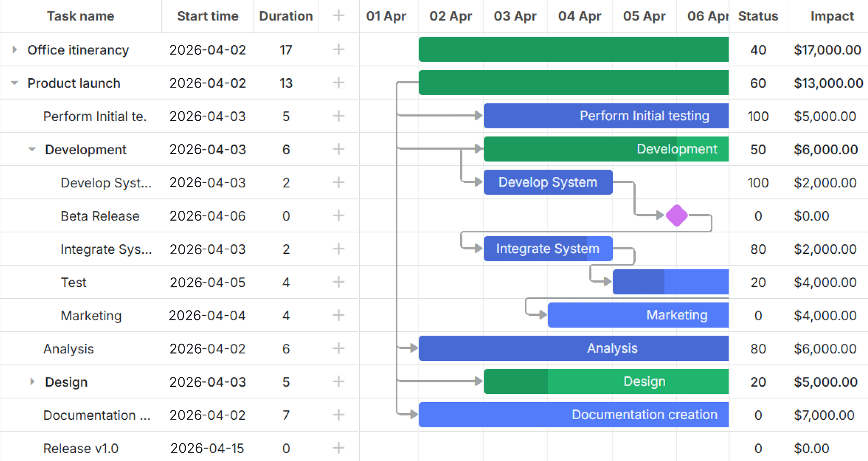Click the $17,000.00 impact cell

(828, 50)
